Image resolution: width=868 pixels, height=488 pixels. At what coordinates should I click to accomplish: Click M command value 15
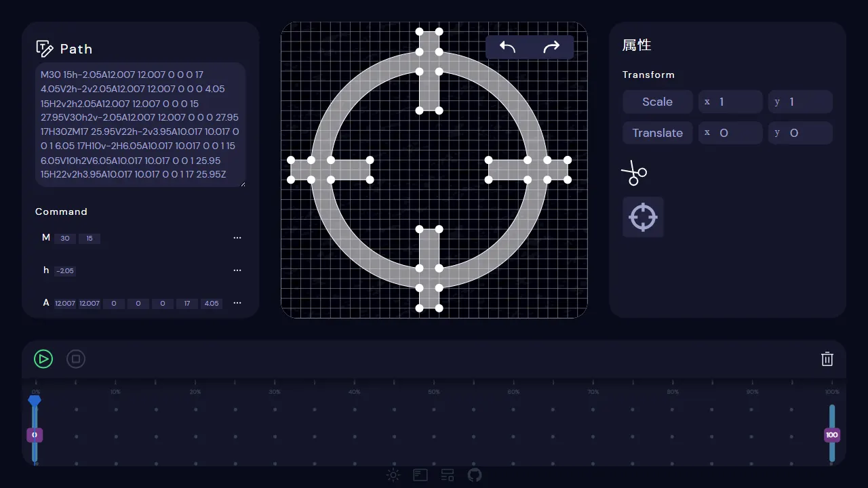coord(90,239)
